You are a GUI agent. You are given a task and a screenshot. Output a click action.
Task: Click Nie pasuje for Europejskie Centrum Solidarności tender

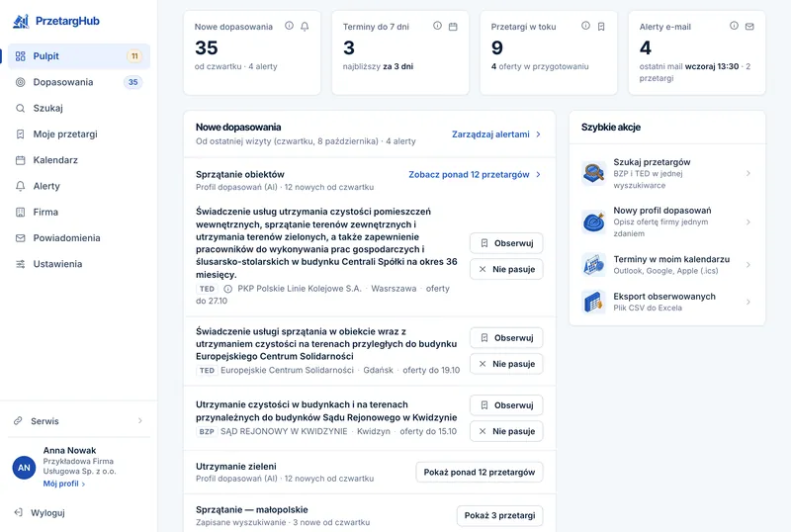(x=506, y=364)
